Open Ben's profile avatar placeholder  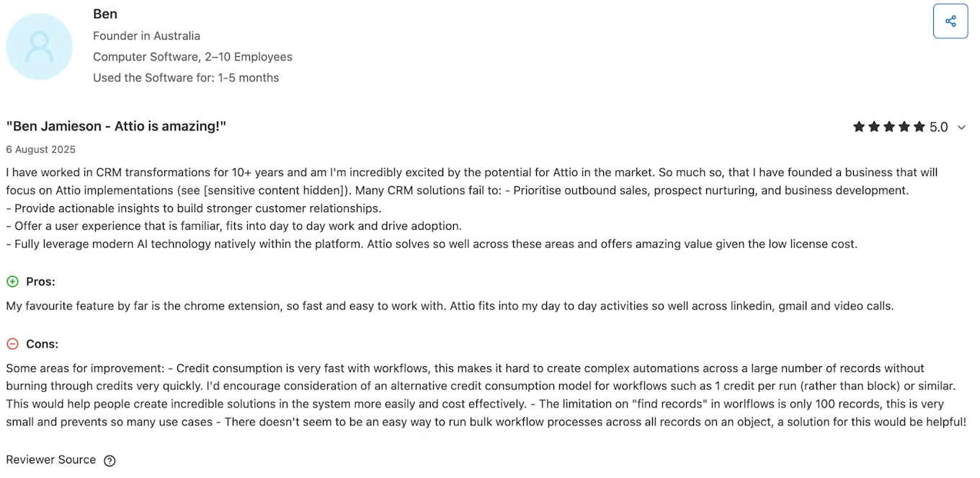point(40,46)
